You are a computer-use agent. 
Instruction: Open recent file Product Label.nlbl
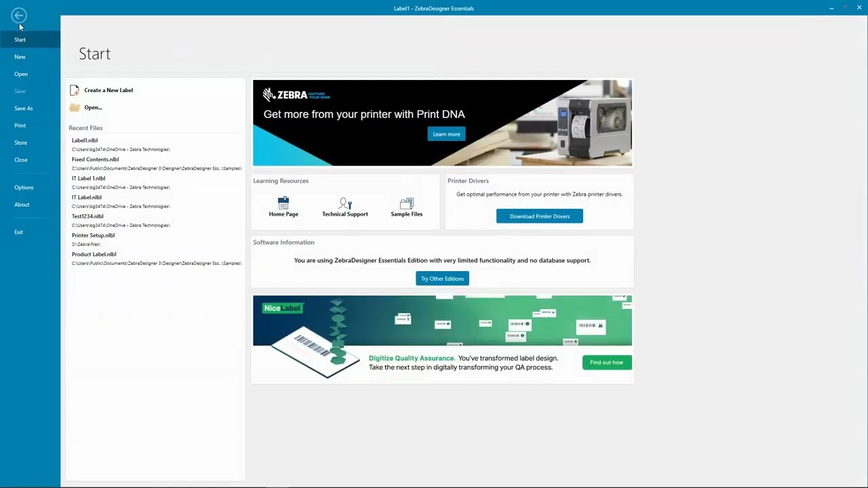(94, 255)
